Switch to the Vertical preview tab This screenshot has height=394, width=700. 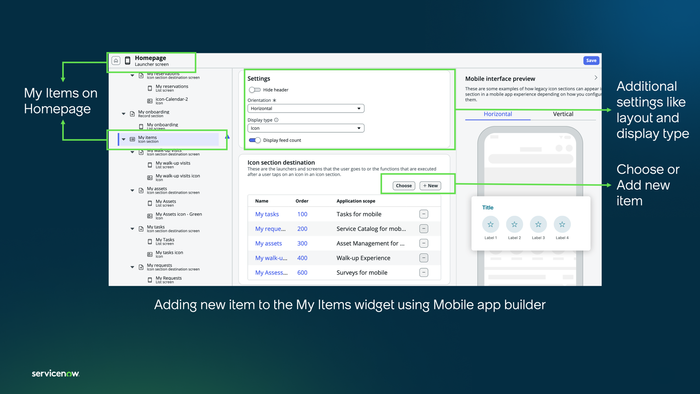563,114
